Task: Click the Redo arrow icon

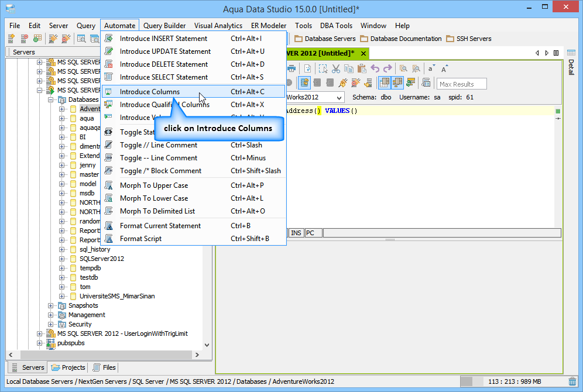Action: point(388,68)
